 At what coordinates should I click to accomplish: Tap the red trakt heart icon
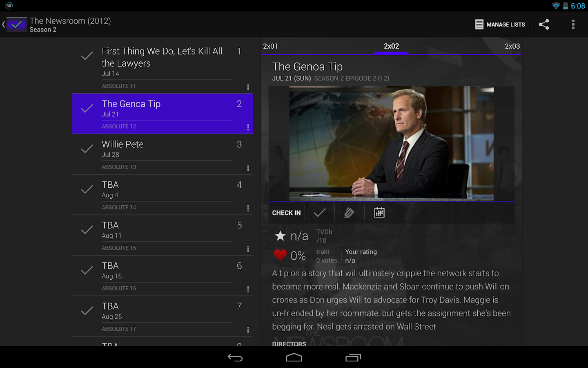tap(280, 255)
